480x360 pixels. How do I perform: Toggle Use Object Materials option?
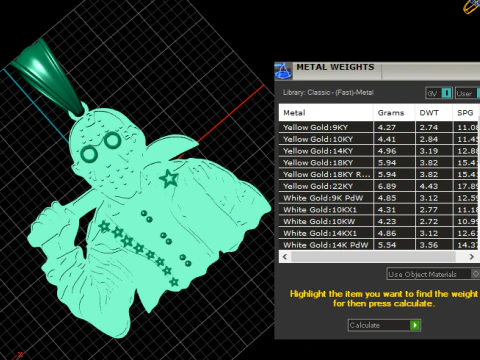pos(433,274)
